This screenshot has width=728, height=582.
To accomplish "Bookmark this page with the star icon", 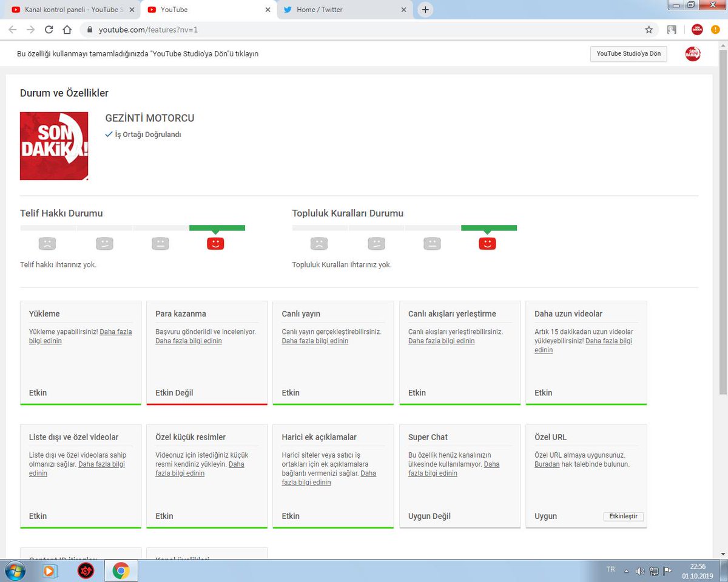I will coord(649,30).
